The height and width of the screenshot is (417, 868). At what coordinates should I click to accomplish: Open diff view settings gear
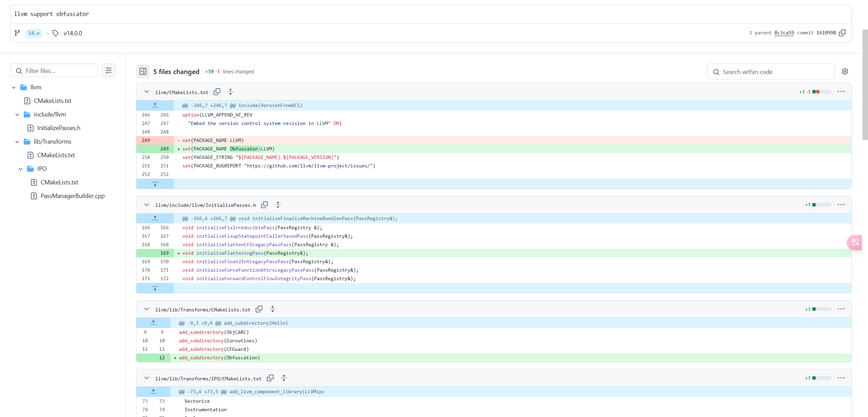845,71
